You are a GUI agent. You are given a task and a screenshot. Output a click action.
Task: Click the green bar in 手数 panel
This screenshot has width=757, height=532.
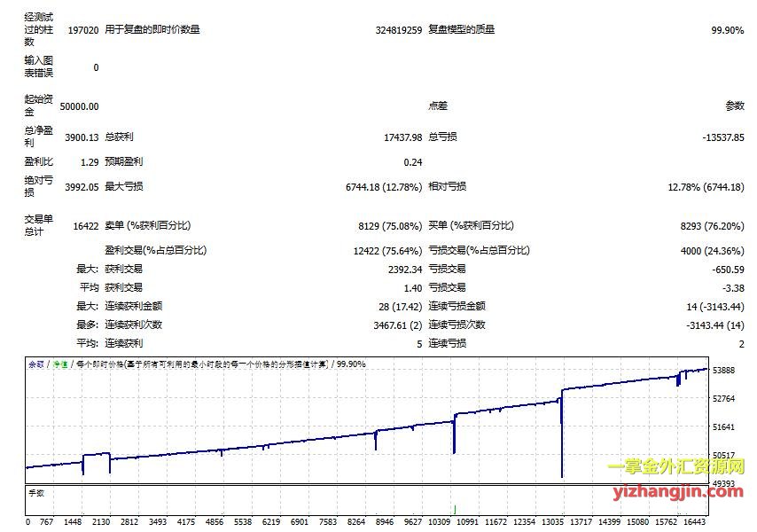[455, 508]
